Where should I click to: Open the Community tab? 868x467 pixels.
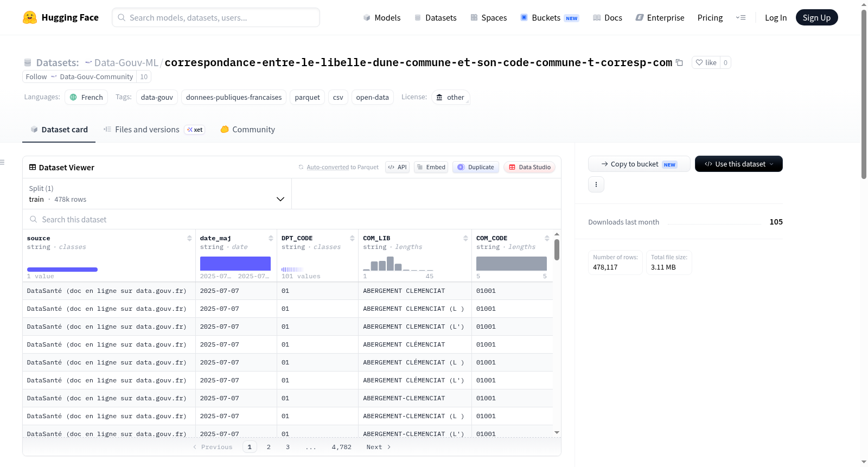[247, 130]
